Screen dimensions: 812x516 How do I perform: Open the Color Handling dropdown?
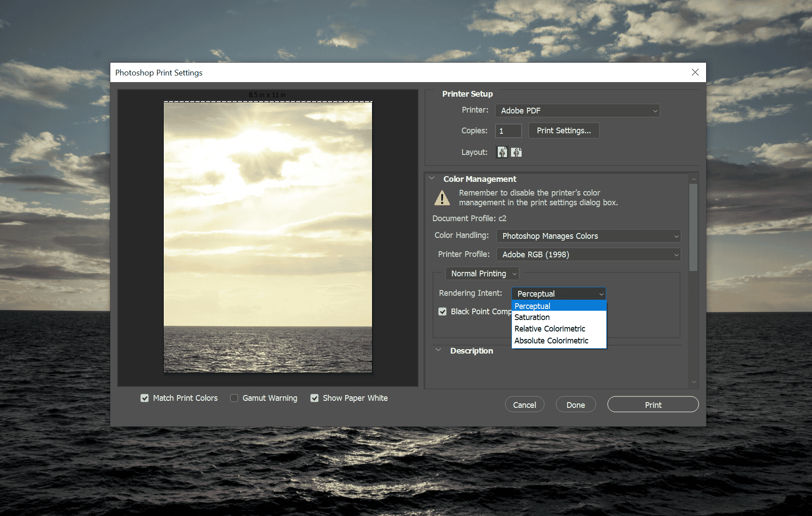tap(588, 236)
